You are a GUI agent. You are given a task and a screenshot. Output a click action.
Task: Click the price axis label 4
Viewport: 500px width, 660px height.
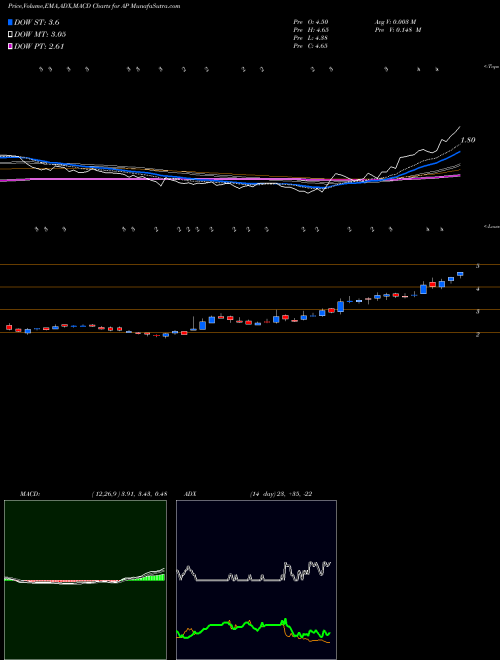[x=478, y=289]
